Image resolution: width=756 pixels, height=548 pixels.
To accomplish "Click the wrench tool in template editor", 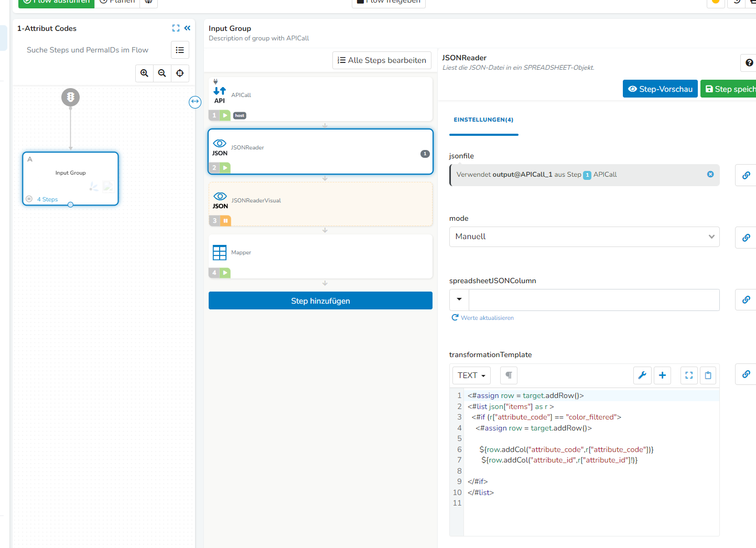I will coord(642,375).
